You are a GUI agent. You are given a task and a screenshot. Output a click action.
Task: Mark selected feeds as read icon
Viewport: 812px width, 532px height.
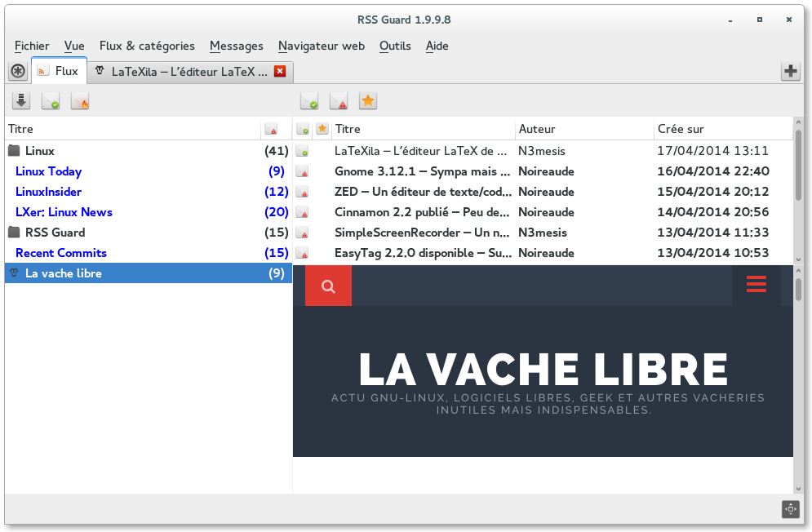[x=51, y=101]
